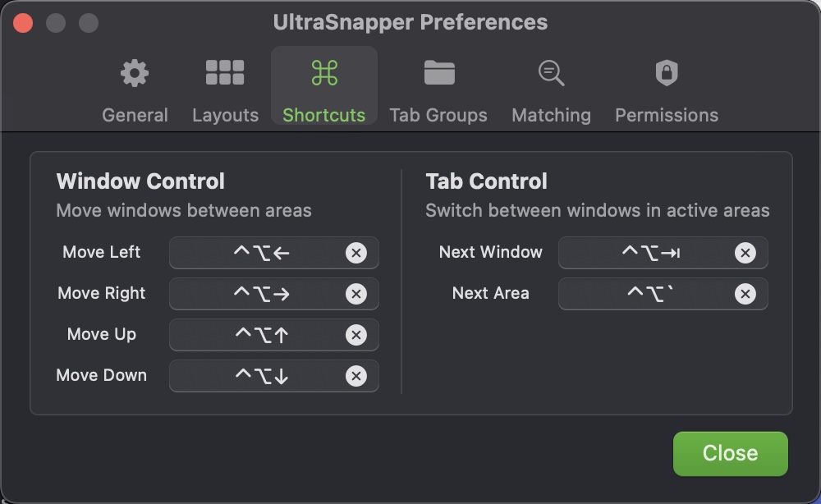Open the Tab Groups folder icon
821x504 pixels.
(439, 73)
